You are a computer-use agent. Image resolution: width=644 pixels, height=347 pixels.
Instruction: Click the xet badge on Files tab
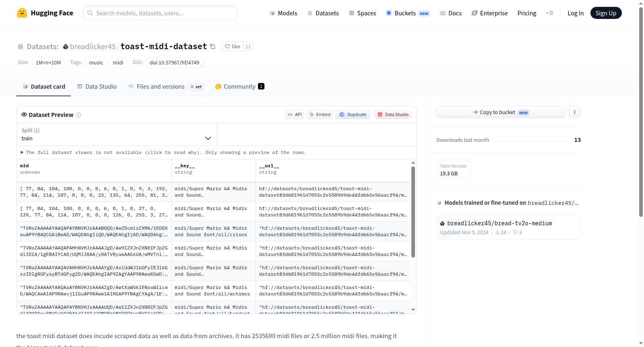tap(196, 87)
